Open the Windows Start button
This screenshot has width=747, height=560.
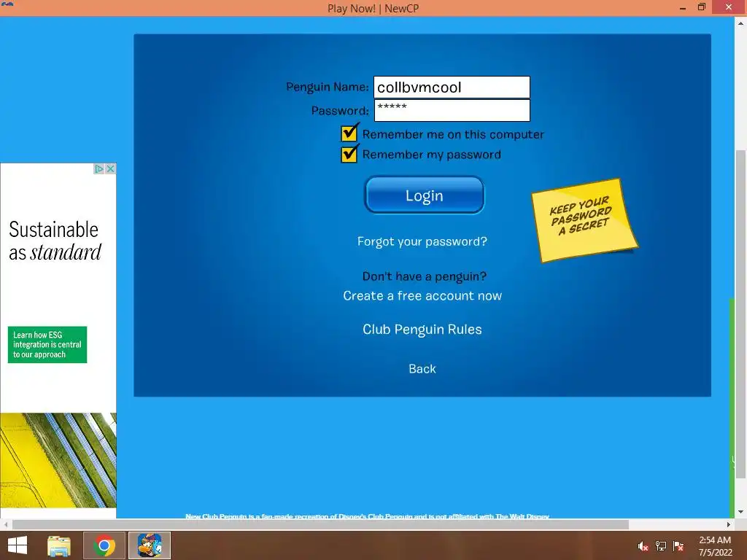point(18,545)
